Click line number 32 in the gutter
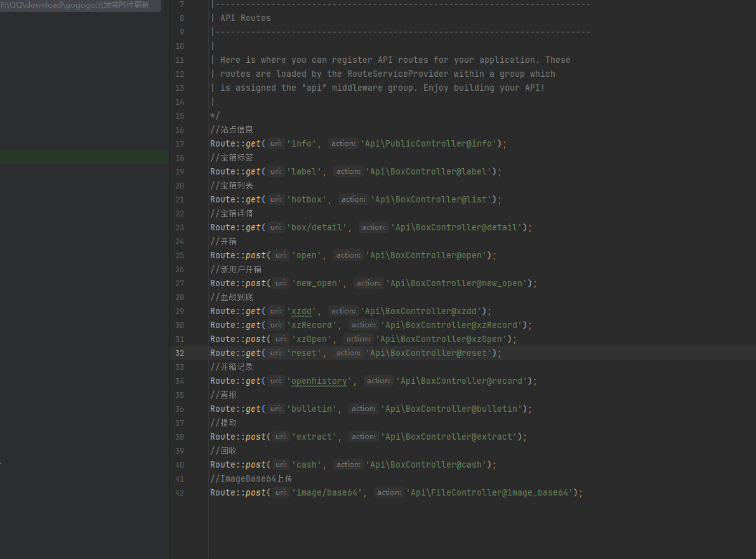This screenshot has width=756, height=559. pyautogui.click(x=180, y=353)
